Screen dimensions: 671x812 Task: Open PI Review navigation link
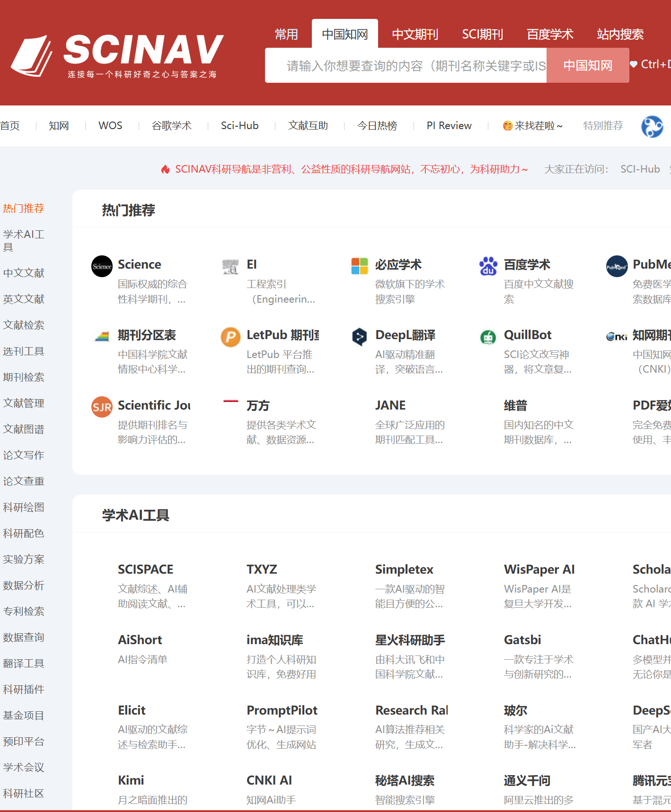tap(449, 126)
